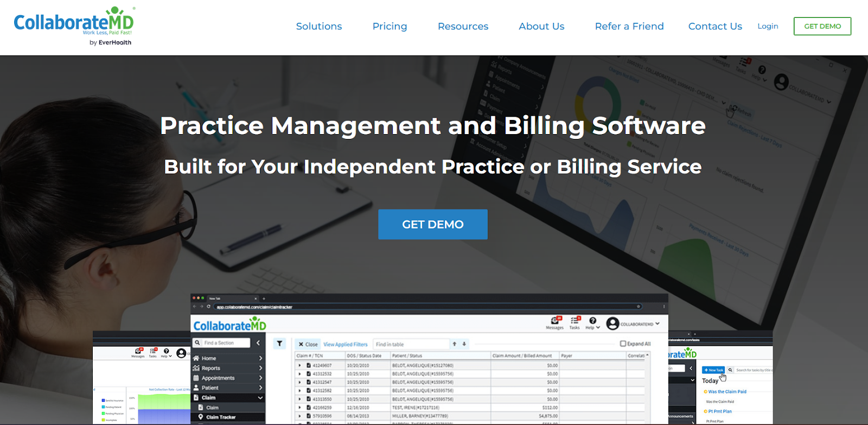Open the About Us menu

(x=541, y=26)
